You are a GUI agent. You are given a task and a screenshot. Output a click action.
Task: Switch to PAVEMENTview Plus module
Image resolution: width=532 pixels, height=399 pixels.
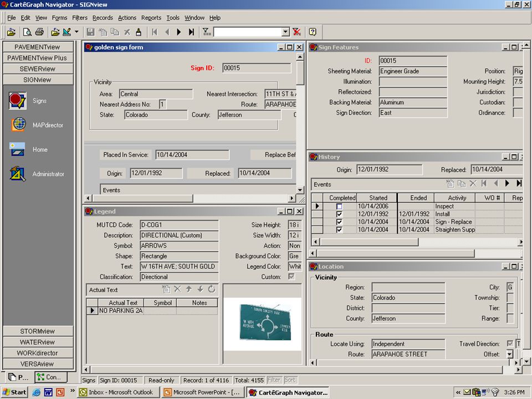pyautogui.click(x=38, y=58)
